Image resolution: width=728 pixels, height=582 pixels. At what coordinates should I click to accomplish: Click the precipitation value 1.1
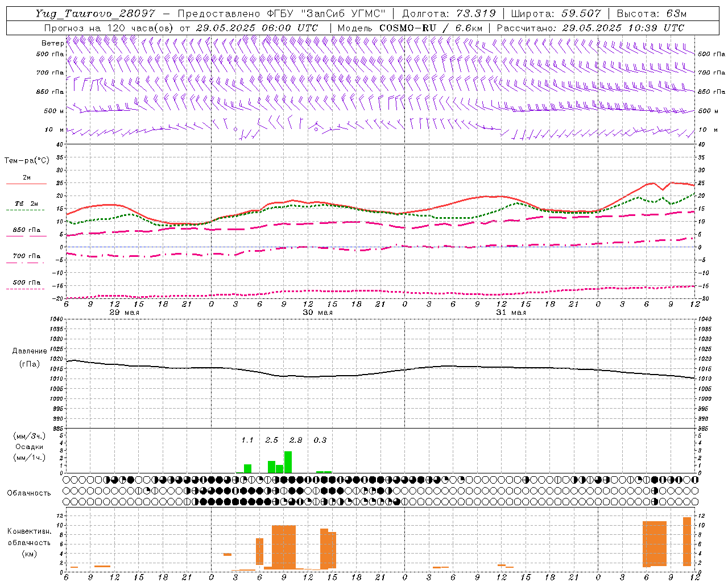coord(247,440)
